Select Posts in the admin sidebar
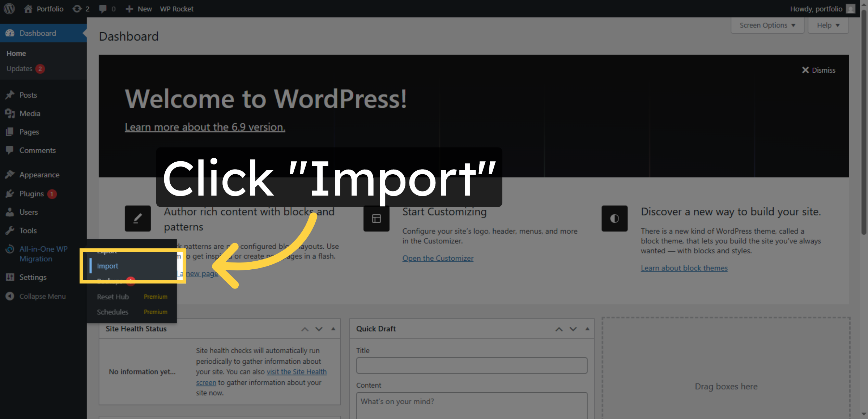The image size is (868, 419). coord(28,95)
